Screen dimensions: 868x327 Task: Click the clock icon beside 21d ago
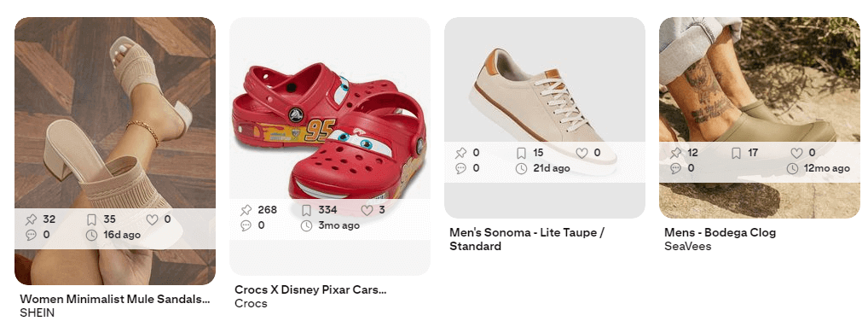click(x=521, y=168)
